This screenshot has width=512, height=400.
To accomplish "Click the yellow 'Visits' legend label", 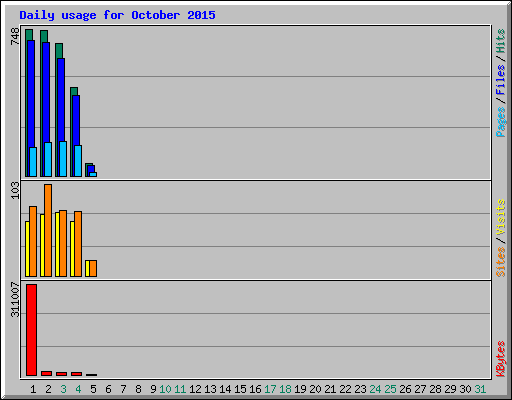I will 500,217.
